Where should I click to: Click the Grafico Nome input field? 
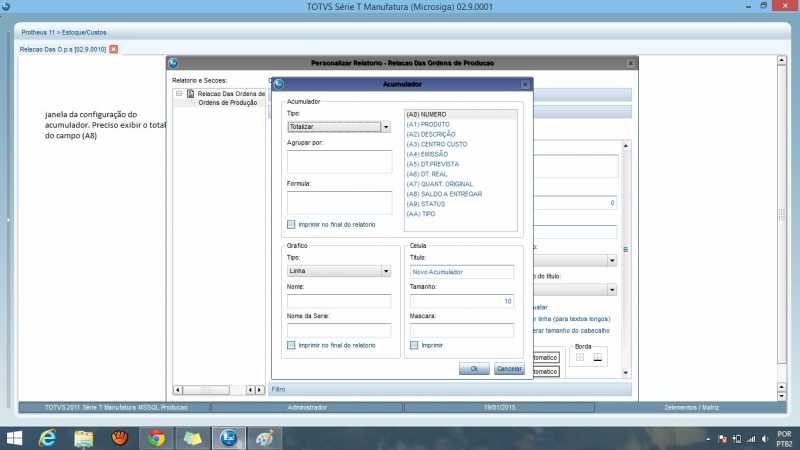pyautogui.click(x=339, y=301)
